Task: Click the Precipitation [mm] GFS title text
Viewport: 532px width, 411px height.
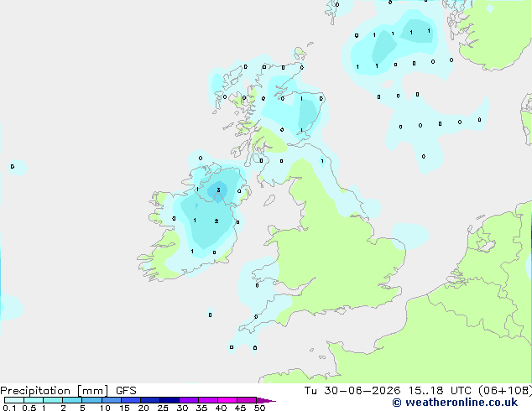Action: point(68,391)
